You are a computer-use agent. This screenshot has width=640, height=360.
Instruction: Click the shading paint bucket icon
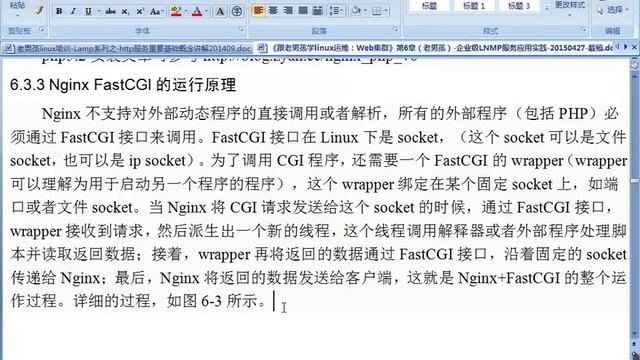356,10
